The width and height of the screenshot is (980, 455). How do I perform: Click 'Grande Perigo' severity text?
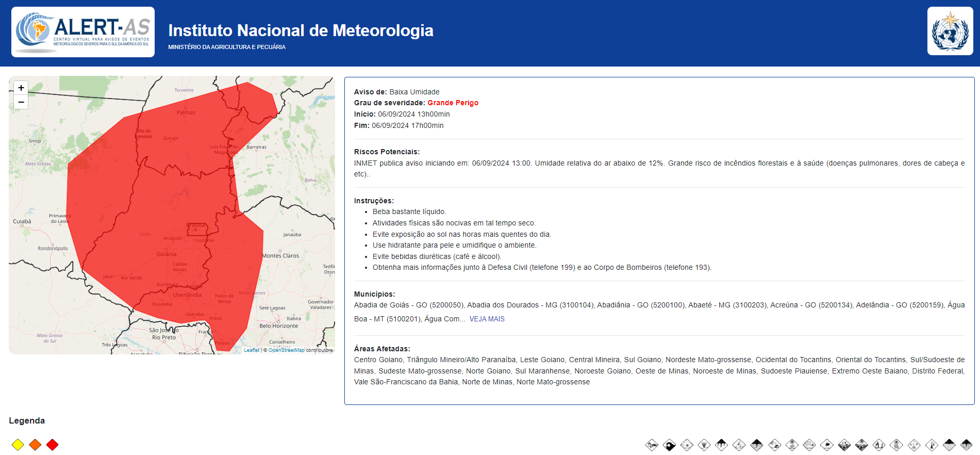pos(453,103)
